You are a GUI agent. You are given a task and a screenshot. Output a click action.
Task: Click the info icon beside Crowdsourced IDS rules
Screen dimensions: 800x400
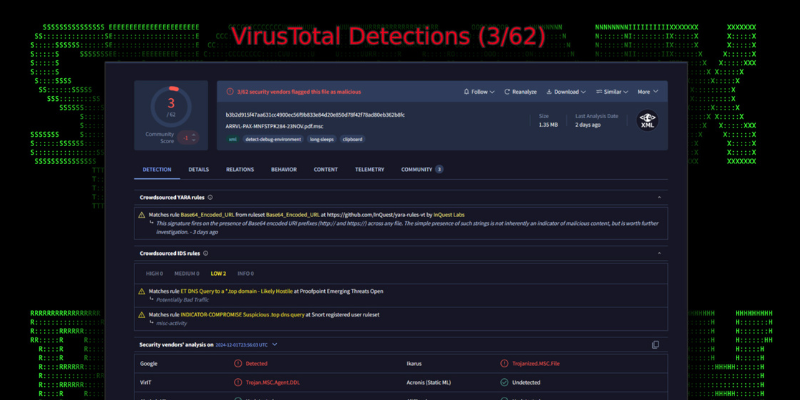coord(206,253)
